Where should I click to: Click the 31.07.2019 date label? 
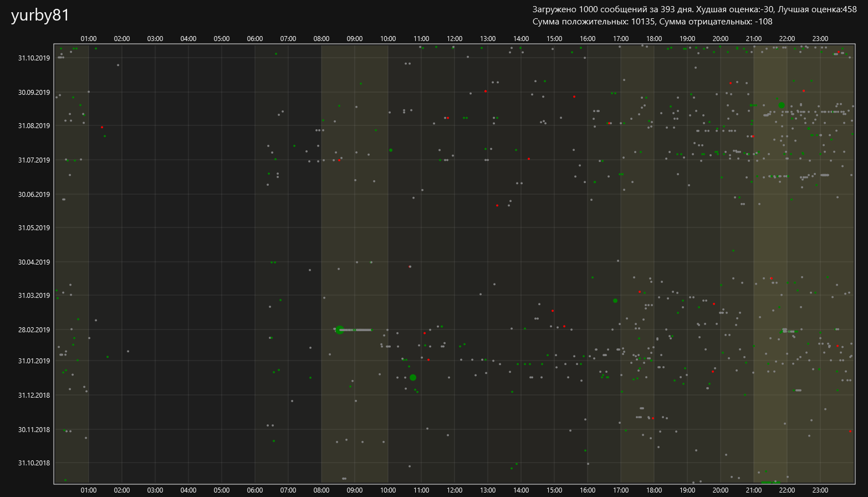pyautogui.click(x=34, y=160)
